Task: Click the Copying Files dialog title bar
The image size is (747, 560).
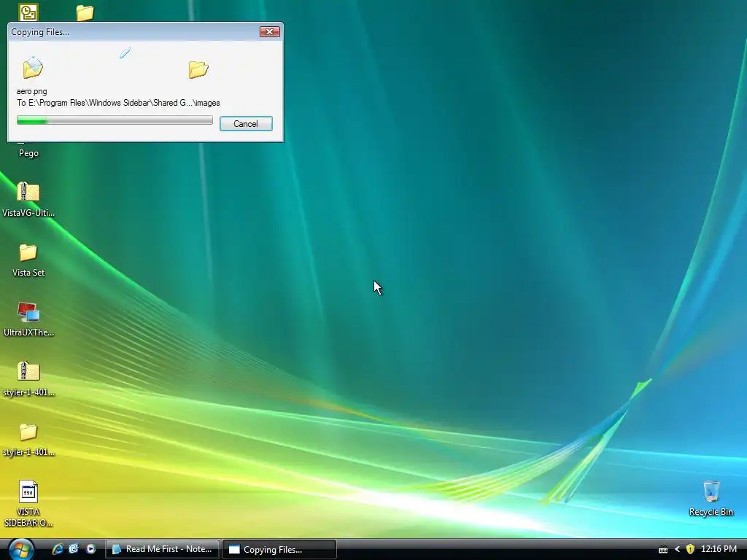Action: pos(133,32)
